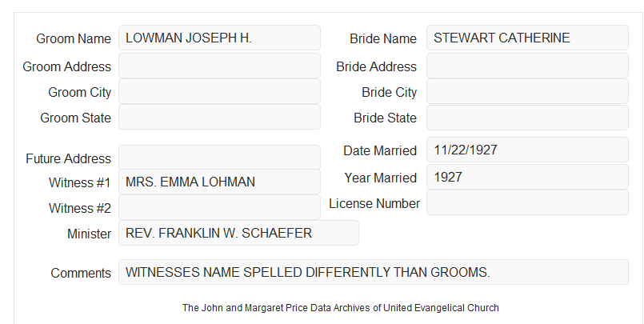Select the empty Witness #2 field
Image resolution: width=644 pixels, height=324 pixels.
click(x=219, y=207)
